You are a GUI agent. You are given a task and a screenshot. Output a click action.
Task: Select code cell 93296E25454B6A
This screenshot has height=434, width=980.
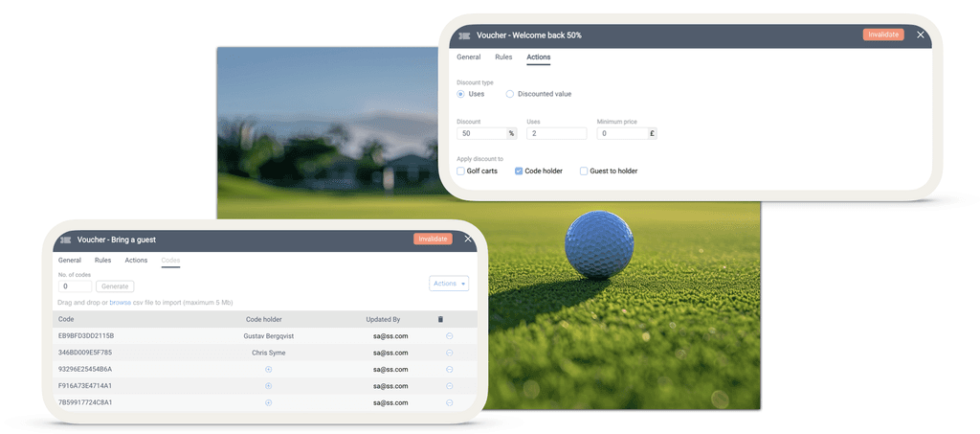(85, 370)
